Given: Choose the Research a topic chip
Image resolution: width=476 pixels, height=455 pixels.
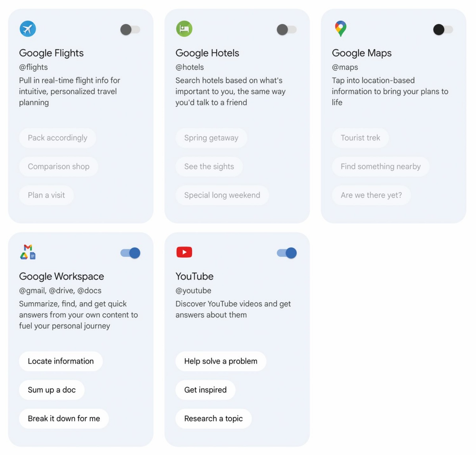Looking at the screenshot, I should [213, 418].
